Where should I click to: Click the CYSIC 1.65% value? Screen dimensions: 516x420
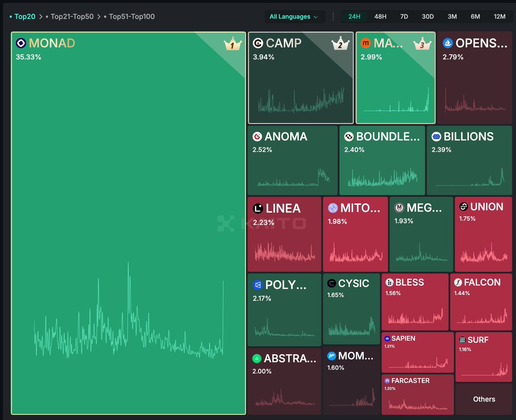coord(336,295)
